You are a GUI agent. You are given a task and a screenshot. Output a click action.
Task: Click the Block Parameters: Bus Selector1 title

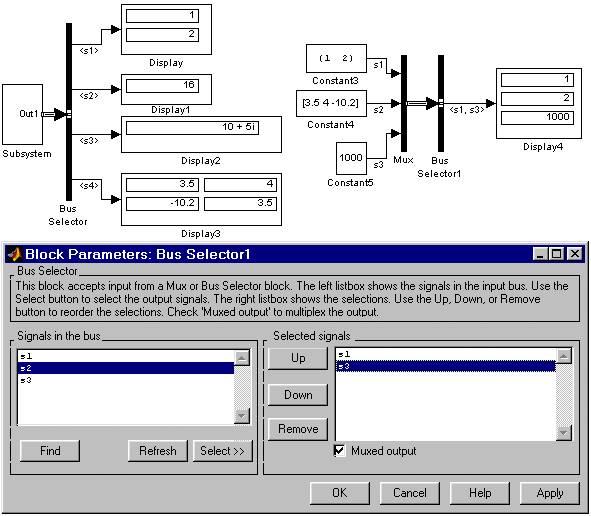click(138, 254)
